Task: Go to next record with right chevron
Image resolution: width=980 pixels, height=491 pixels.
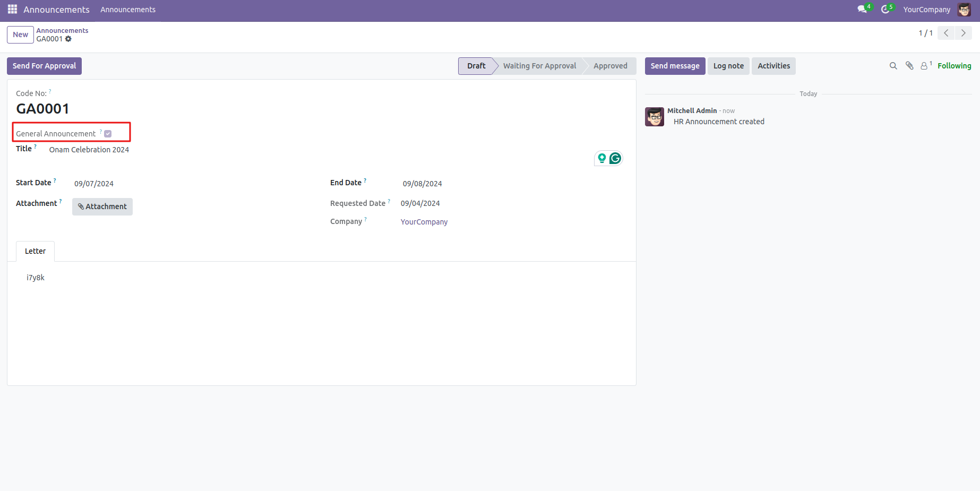Action: click(964, 33)
